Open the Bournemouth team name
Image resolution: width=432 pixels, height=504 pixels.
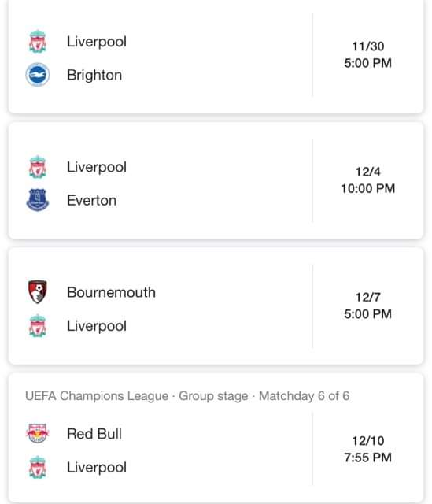click(111, 292)
